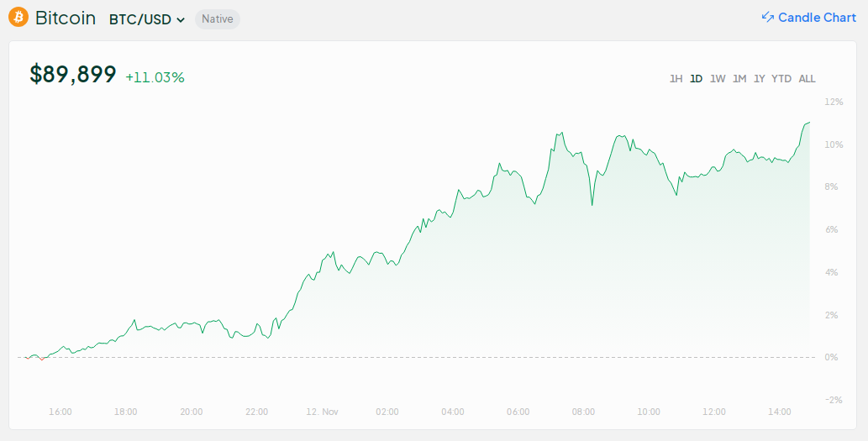Select the YTD time range

[x=781, y=79]
